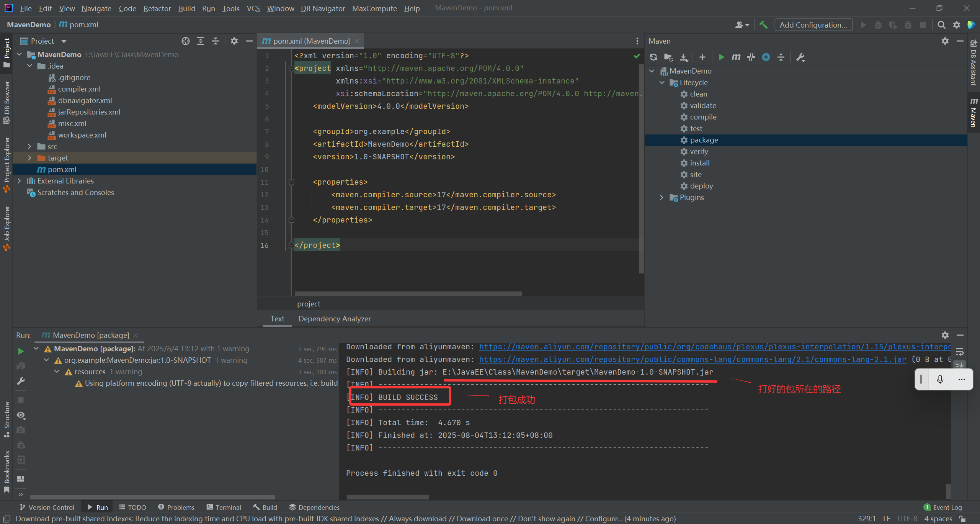Screen dimensions: 980x524
Task: Collapse MavenDemo root in Project tree
Action: point(20,54)
